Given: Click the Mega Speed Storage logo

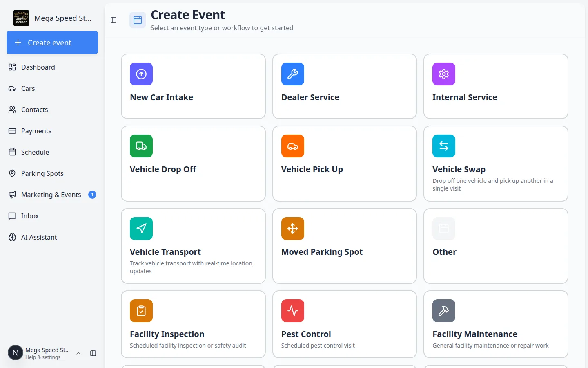Looking at the screenshot, I should [21, 18].
